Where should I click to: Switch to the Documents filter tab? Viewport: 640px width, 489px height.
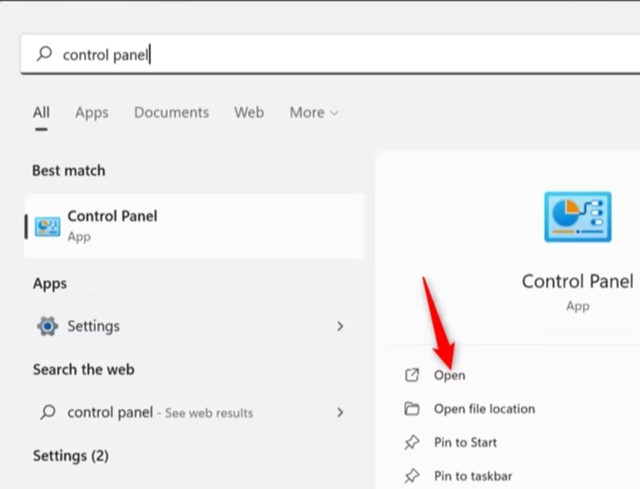pyautogui.click(x=171, y=112)
